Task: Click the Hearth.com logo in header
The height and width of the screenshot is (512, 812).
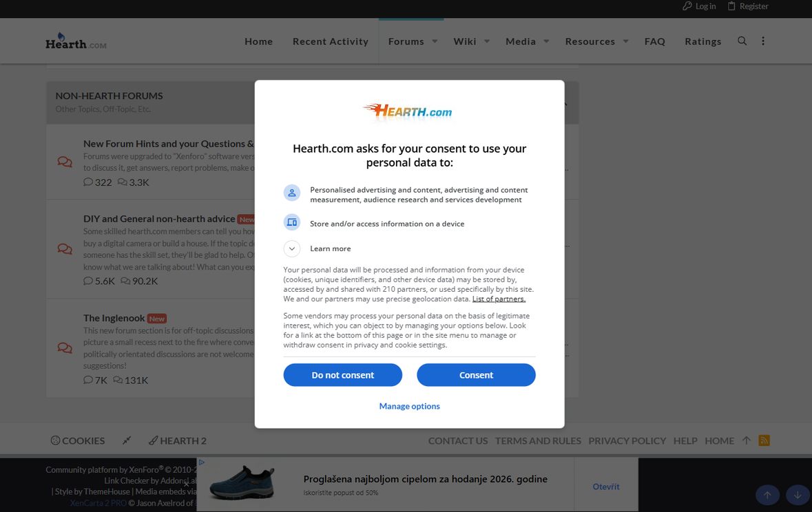Action: point(76,41)
